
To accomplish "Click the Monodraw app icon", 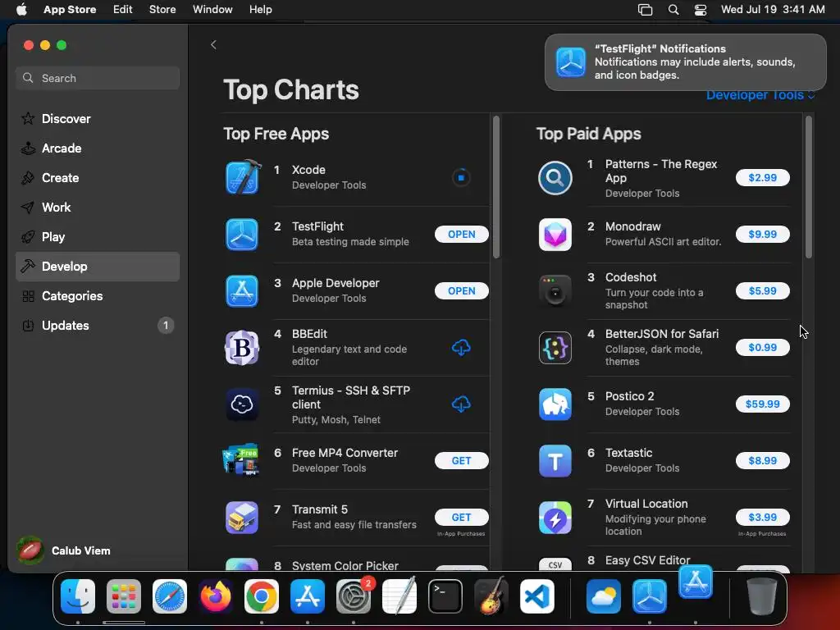I will (555, 235).
